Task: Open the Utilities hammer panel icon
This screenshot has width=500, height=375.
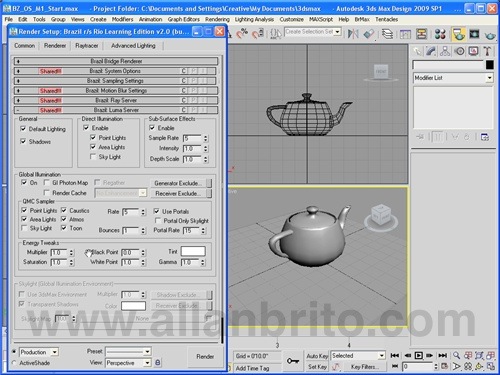Action: click(487, 51)
